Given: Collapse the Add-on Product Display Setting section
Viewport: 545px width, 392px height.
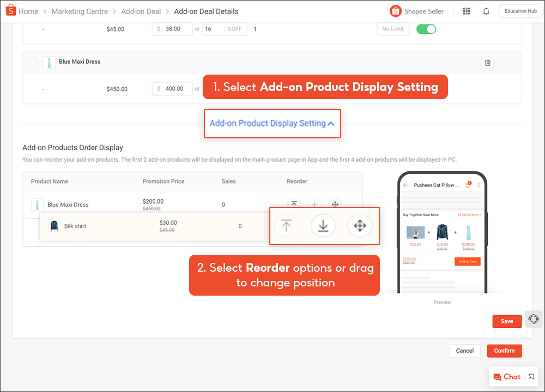Looking at the screenshot, I should pos(272,123).
